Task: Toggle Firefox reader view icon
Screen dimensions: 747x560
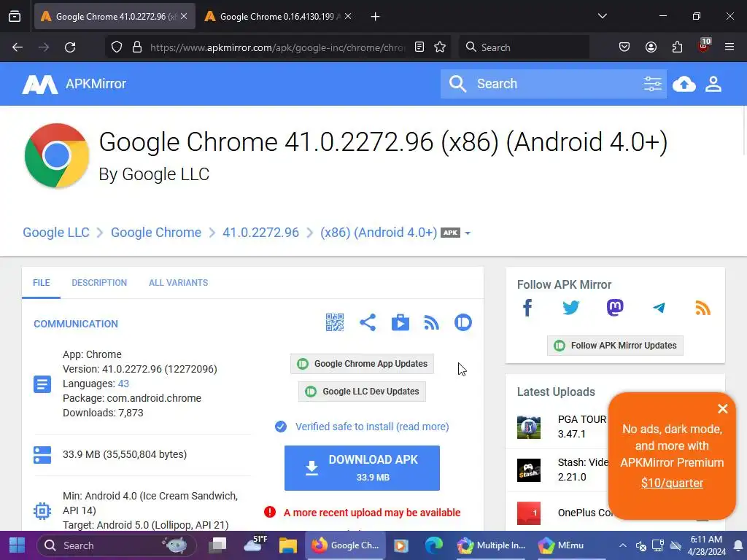Action: tap(419, 47)
